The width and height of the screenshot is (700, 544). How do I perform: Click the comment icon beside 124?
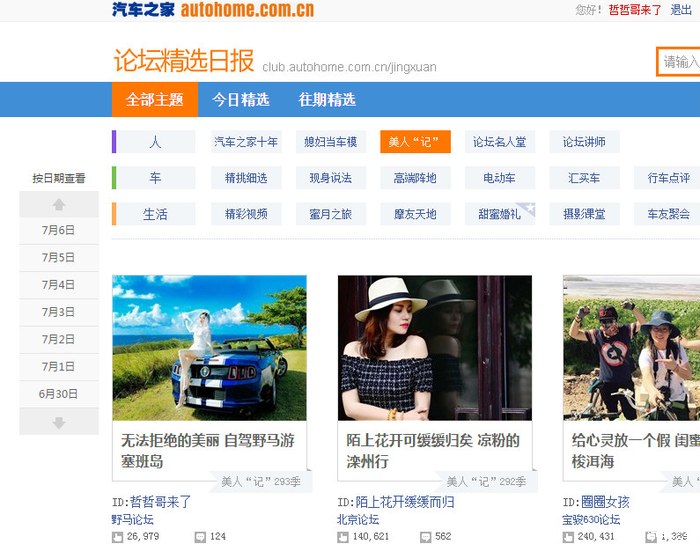(200, 537)
